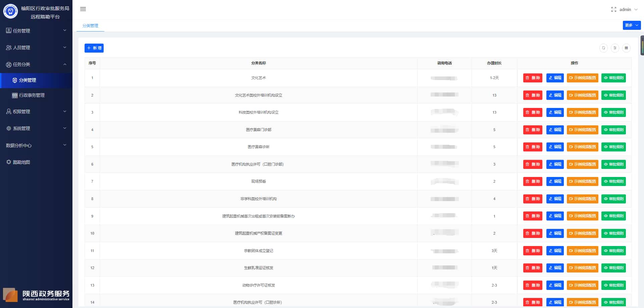Open 审批细则 for 文化艺术 row
The height and width of the screenshot is (308, 644).
pos(613,78)
